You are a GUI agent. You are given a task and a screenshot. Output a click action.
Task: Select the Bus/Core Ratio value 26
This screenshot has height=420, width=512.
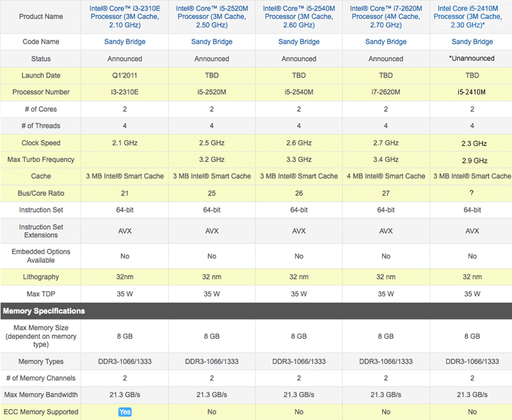click(299, 193)
